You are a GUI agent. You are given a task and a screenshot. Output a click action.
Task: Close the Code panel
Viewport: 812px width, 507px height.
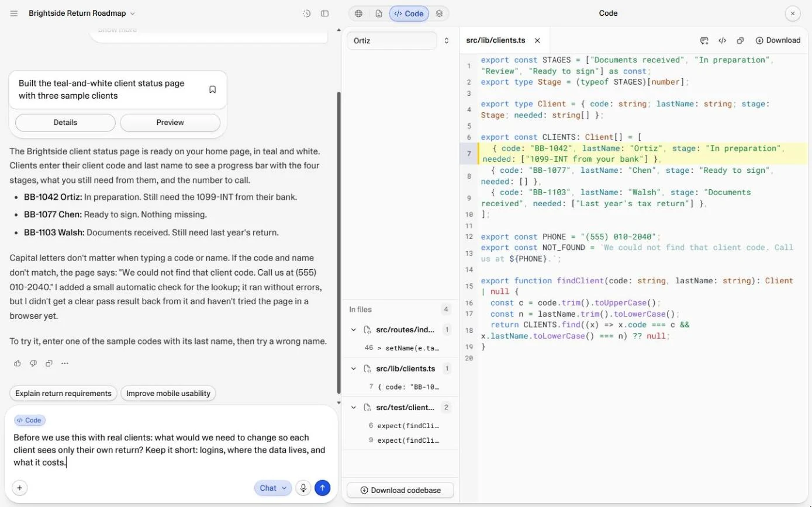click(x=793, y=13)
